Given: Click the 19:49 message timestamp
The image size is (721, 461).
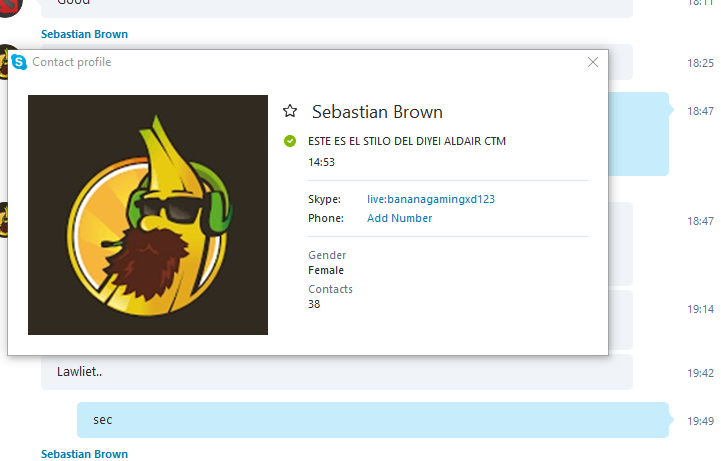Looking at the screenshot, I should [x=700, y=421].
